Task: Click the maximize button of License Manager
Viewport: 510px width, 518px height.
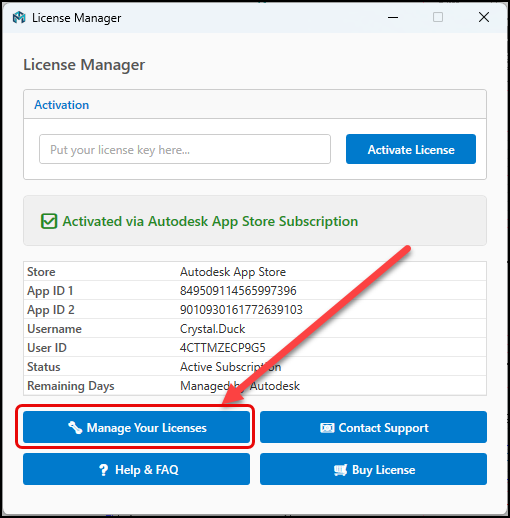Action: coord(438,17)
